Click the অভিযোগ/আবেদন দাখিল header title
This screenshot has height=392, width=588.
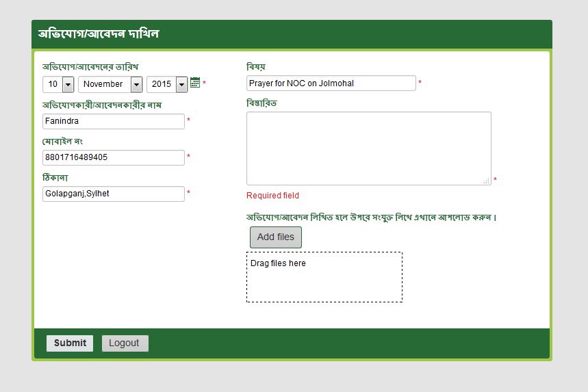point(99,34)
